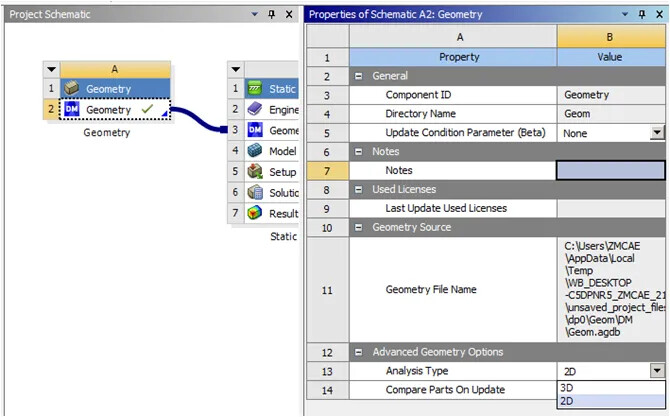Collapse the General section
670x417 pixels.
[x=358, y=76]
